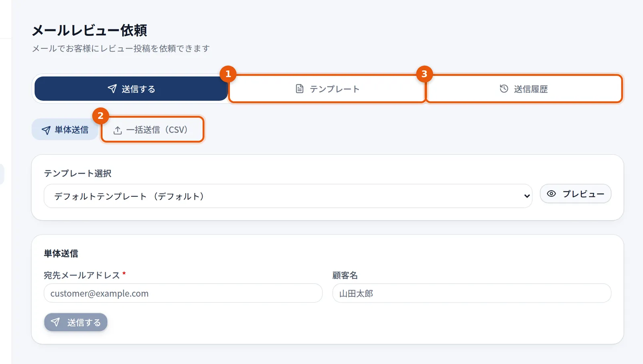This screenshot has width=643, height=364.
Task: Switch to the テンプレート tab
Action: click(x=327, y=89)
